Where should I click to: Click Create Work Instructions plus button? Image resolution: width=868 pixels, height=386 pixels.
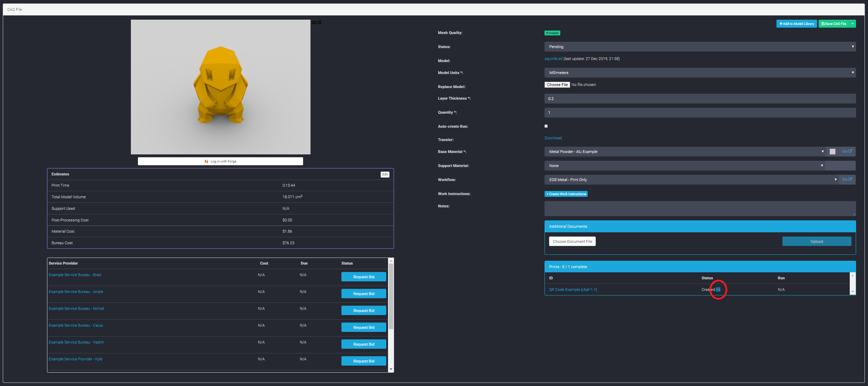(x=566, y=194)
